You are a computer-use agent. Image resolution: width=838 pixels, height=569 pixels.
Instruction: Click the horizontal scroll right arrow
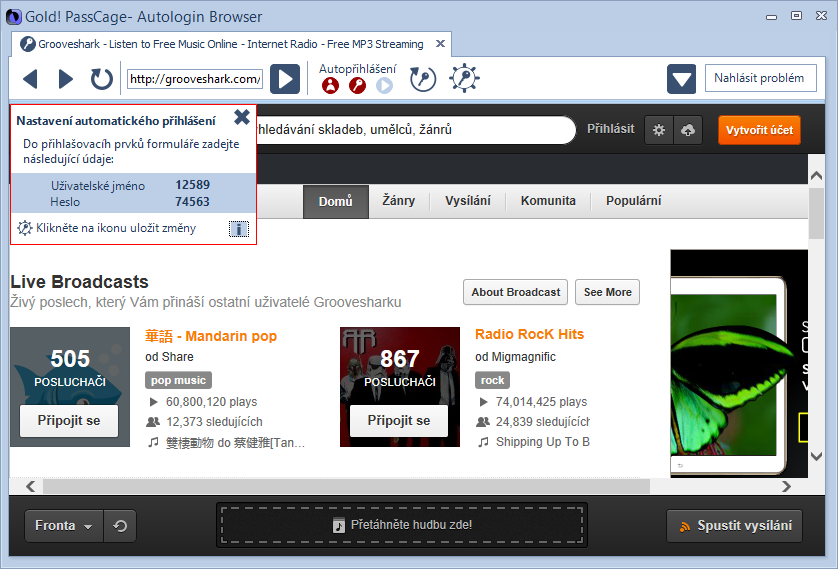[786, 486]
